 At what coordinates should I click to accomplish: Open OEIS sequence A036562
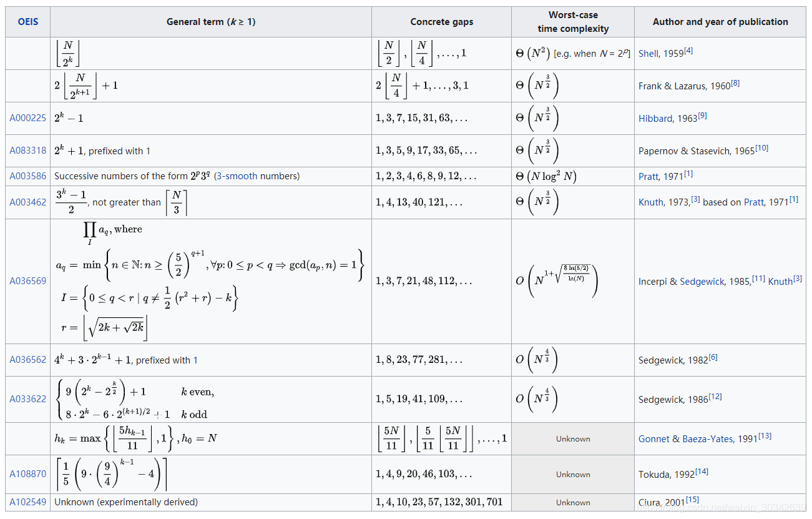tap(28, 360)
